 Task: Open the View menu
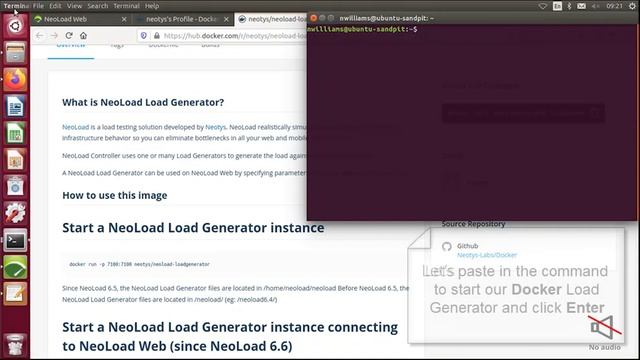tap(74, 6)
